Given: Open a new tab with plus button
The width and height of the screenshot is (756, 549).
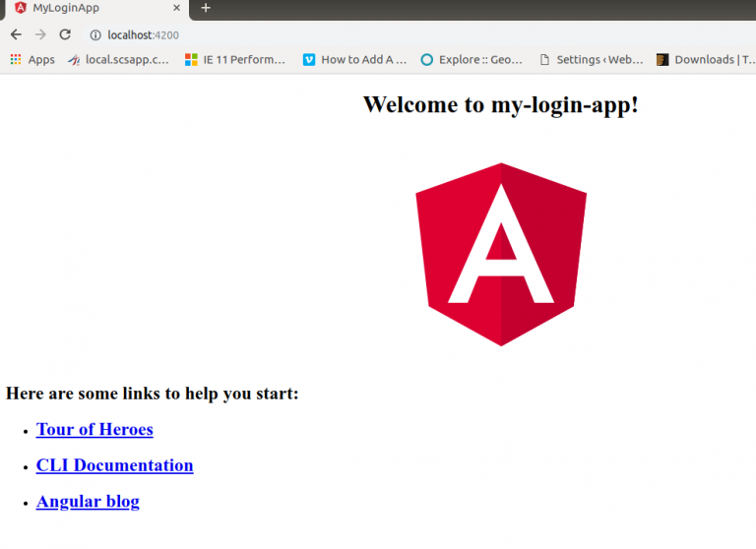Looking at the screenshot, I should 206,8.
